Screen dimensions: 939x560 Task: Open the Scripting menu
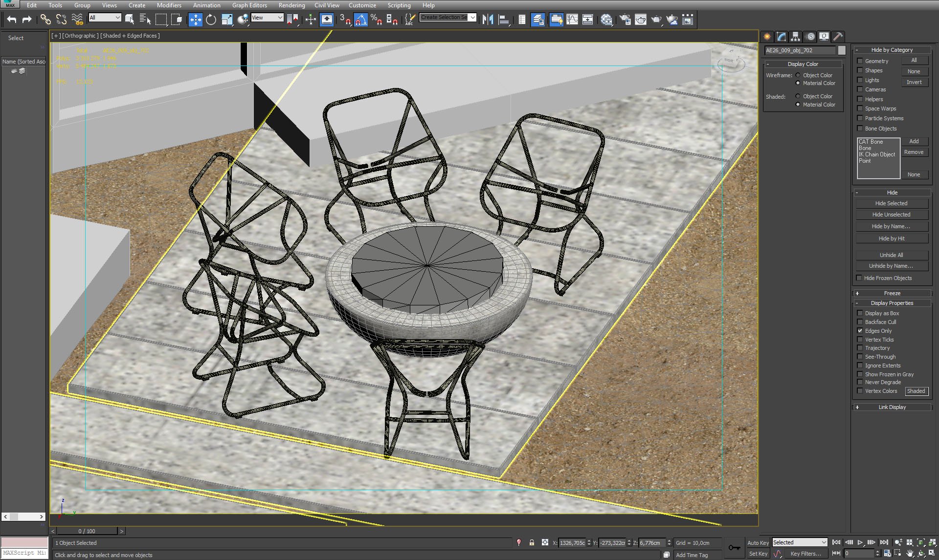399,5
